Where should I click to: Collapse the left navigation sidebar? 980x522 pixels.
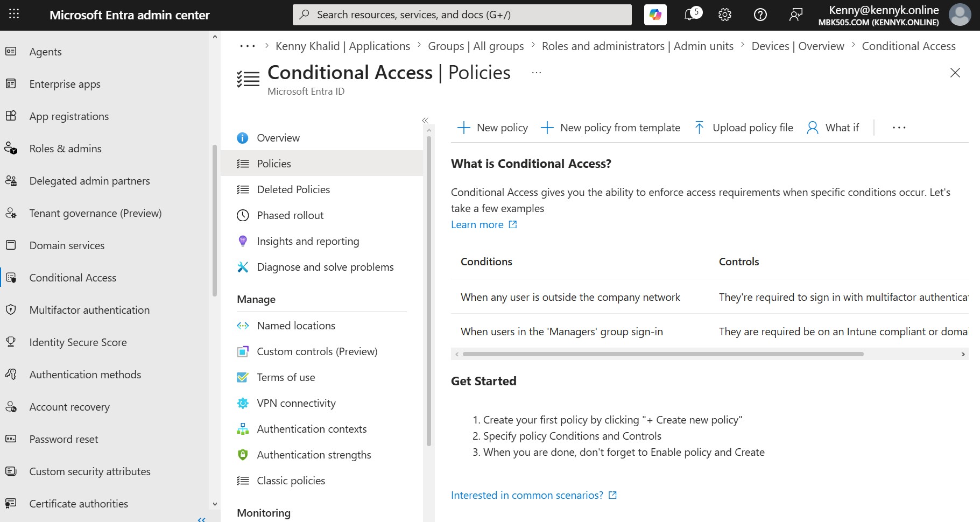202,519
